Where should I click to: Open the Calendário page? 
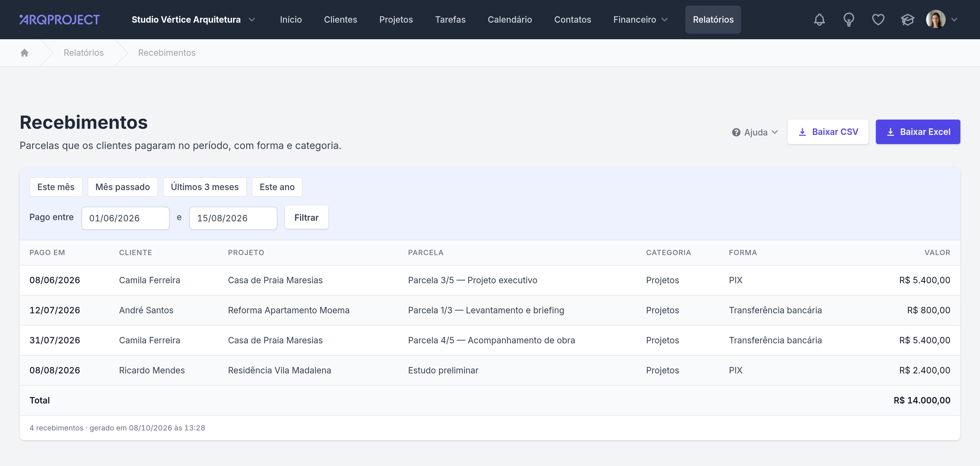(x=509, y=19)
